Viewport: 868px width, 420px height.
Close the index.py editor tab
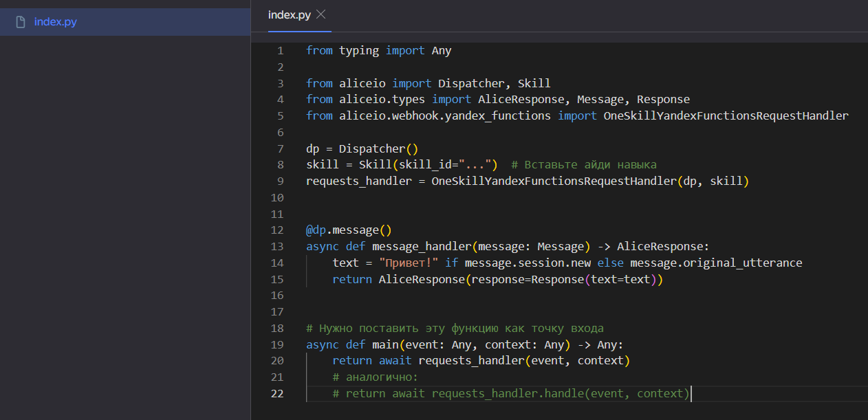(321, 14)
